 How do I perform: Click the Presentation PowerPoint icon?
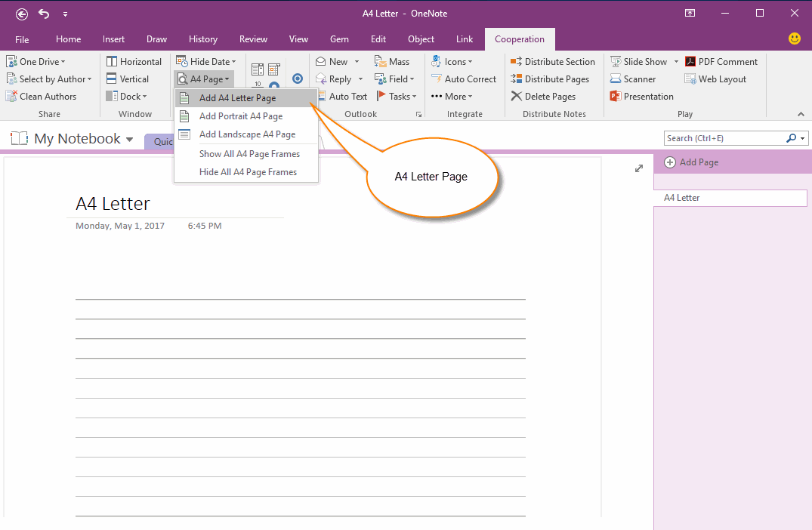click(x=615, y=97)
